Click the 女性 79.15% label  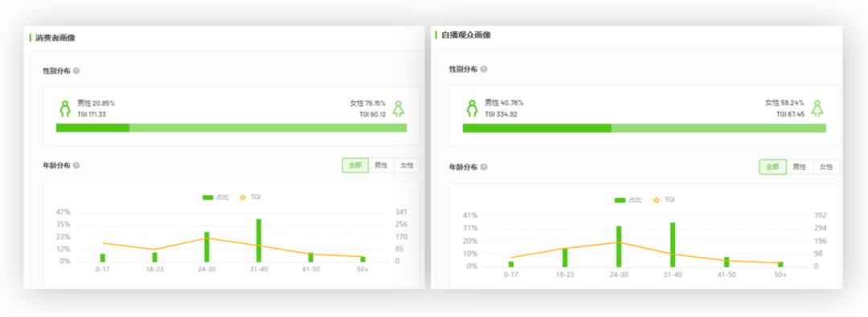coord(367,103)
